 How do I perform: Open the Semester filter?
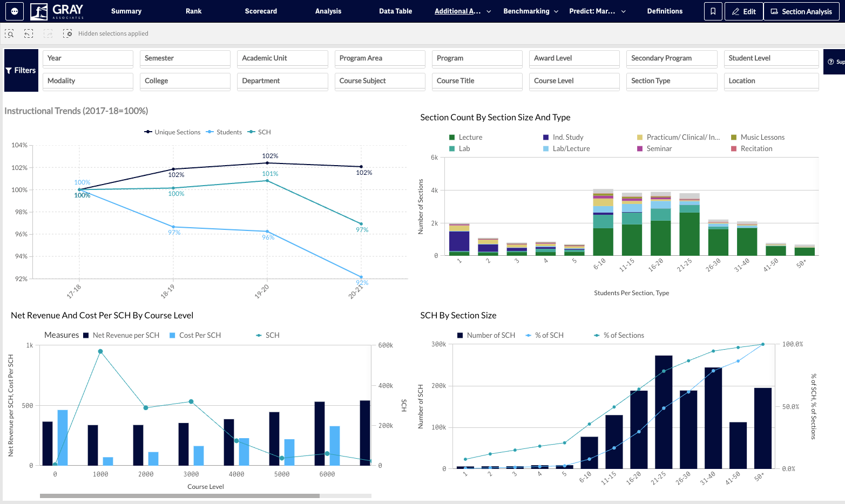coord(185,58)
